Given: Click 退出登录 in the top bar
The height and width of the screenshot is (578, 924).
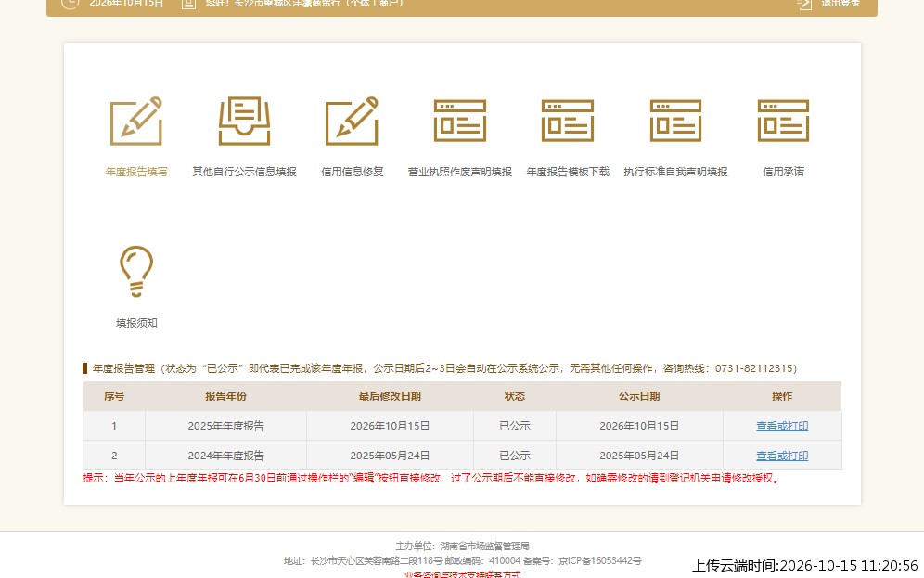Looking at the screenshot, I should (841, 3).
